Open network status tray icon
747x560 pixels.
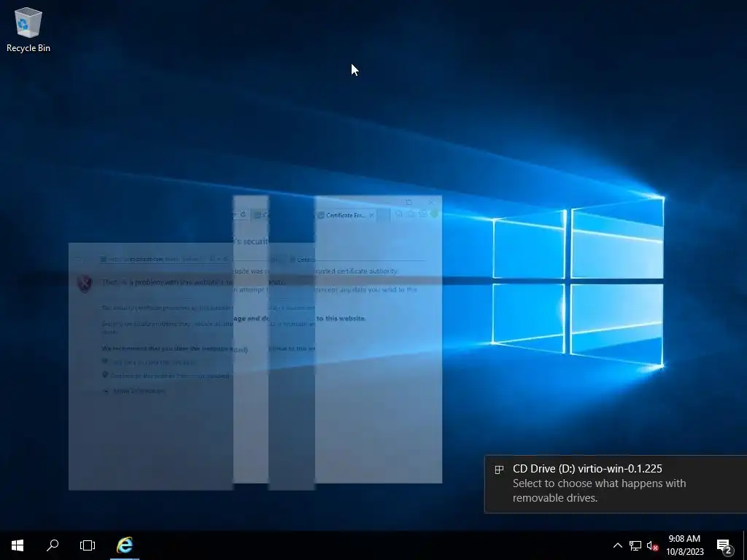coord(635,545)
